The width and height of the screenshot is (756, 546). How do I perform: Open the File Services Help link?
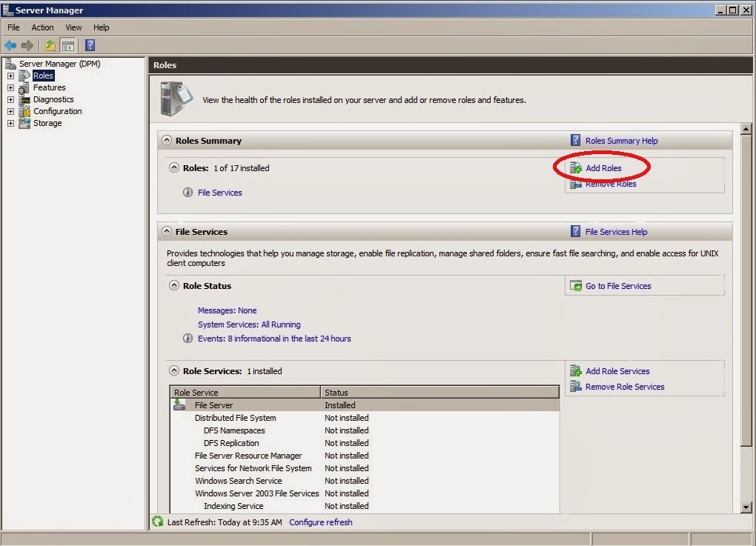(x=616, y=232)
